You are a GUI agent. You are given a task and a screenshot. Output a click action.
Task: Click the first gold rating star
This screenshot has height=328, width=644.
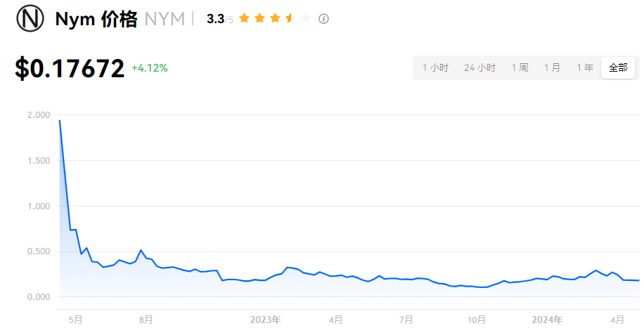(x=244, y=18)
